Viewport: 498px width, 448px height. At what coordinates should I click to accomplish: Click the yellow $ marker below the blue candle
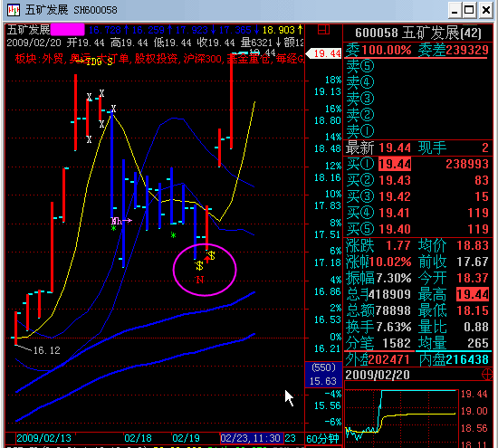pos(199,266)
